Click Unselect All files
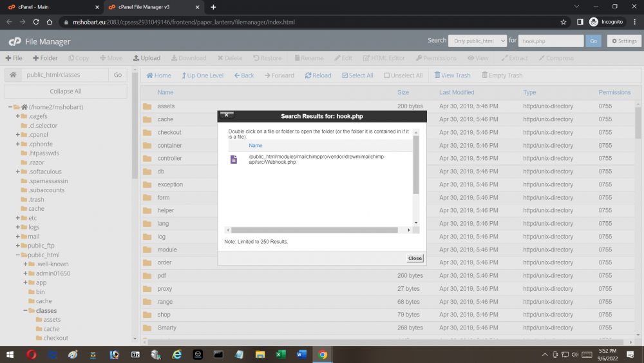 [403, 75]
